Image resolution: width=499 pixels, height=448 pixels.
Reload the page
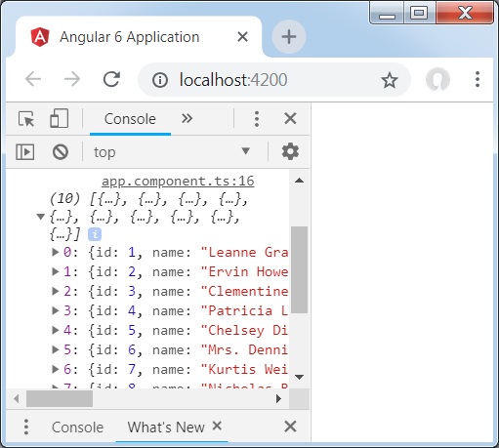point(111,79)
